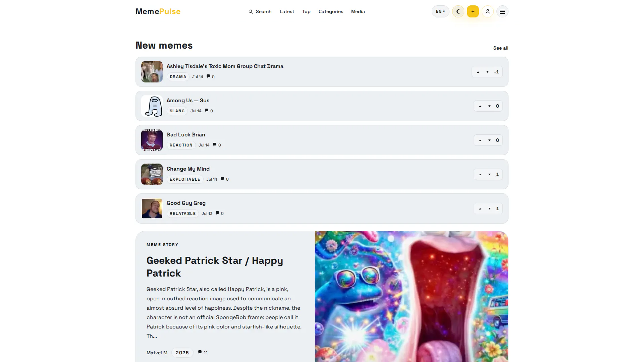Click the psychedelic Patrick story image
The height and width of the screenshot is (362, 644).
pos(412,297)
